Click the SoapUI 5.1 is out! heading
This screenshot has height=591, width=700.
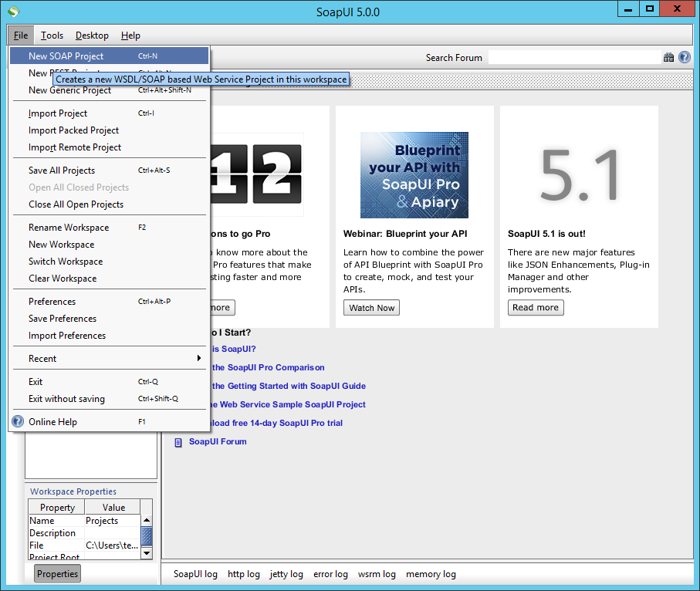click(546, 234)
